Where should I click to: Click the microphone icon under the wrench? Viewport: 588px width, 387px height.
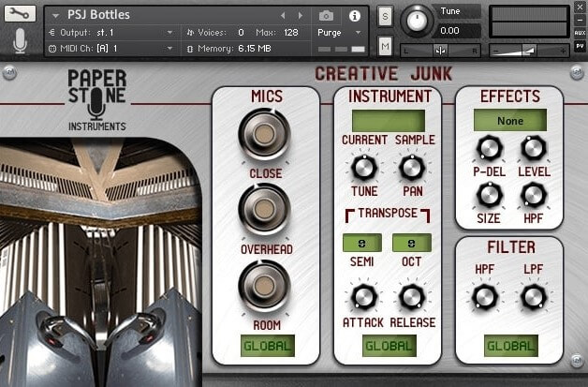(21, 40)
